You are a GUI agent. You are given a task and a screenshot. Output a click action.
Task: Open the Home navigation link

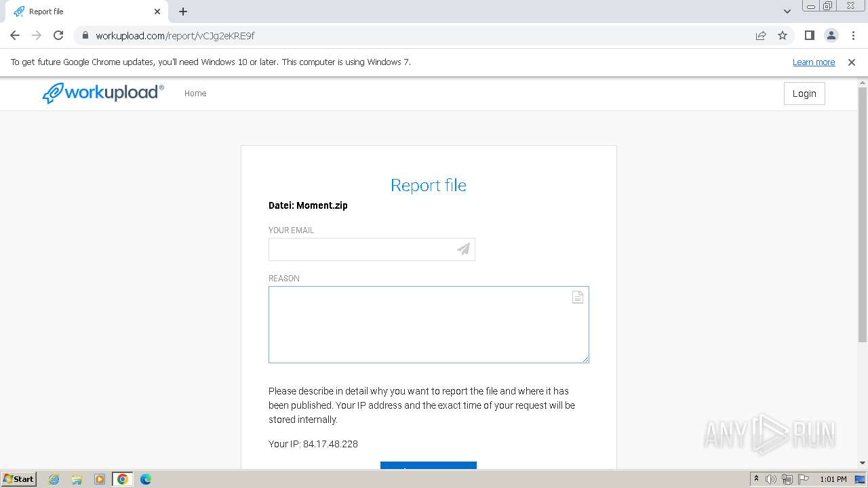(x=195, y=94)
